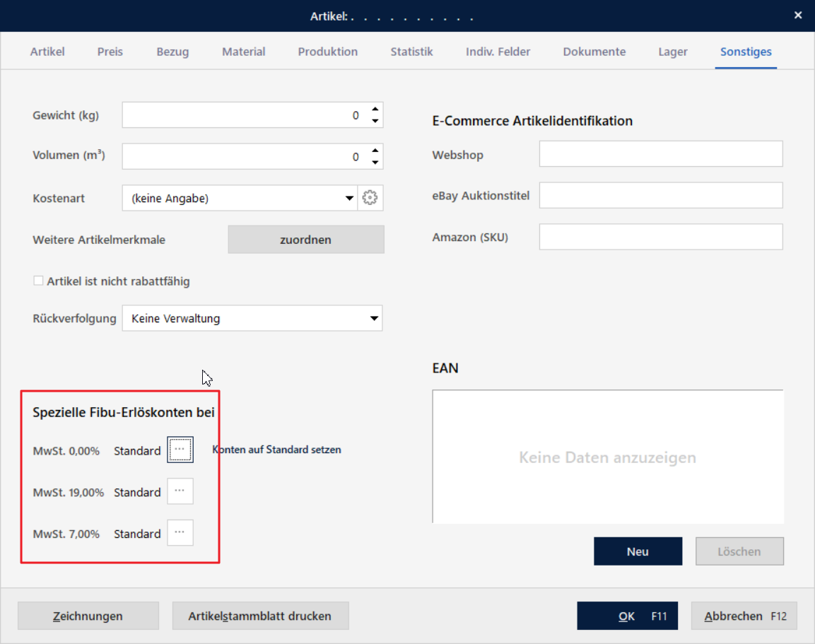The width and height of the screenshot is (815, 644).
Task: Decrease Volumen (m³) value with down arrow
Action: coord(375,163)
